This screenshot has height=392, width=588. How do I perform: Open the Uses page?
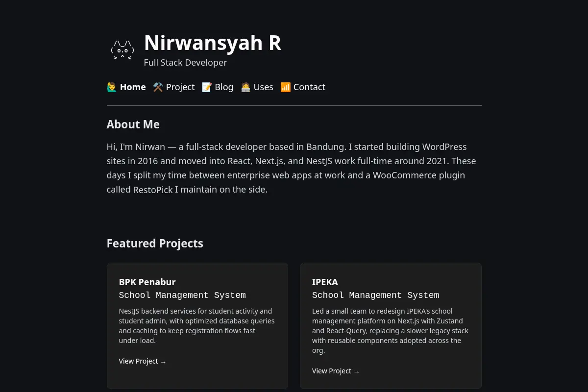click(x=257, y=87)
